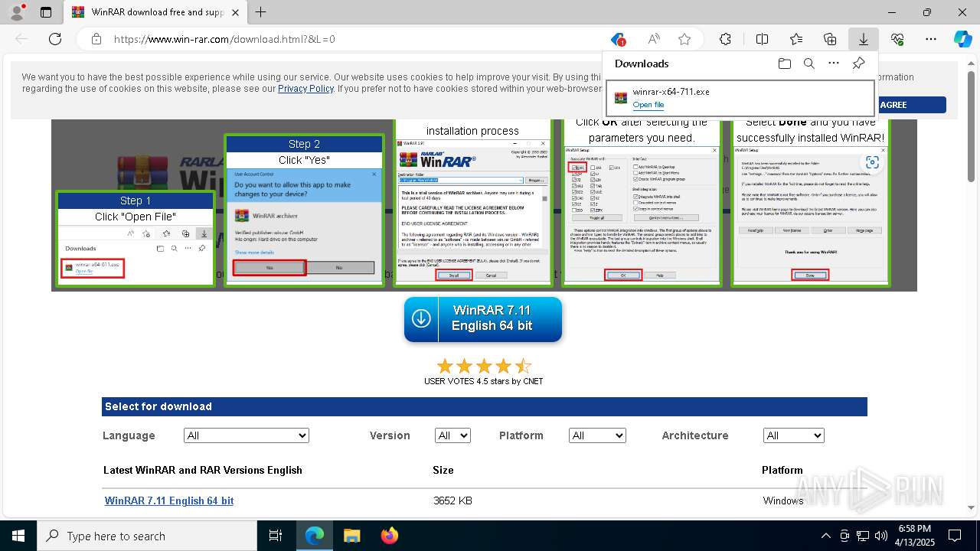
Task: Click the Select for download header
Action: (484, 406)
